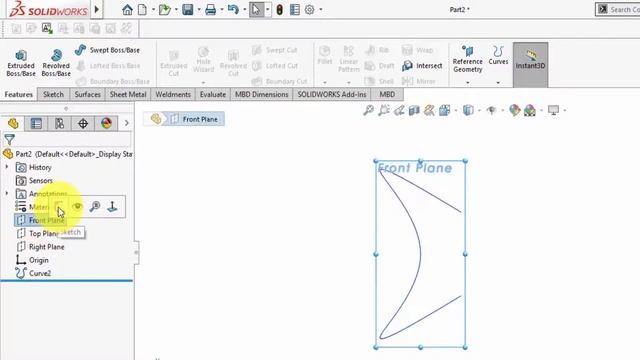Click Zoom to Selection in context toolbar

[95, 207]
